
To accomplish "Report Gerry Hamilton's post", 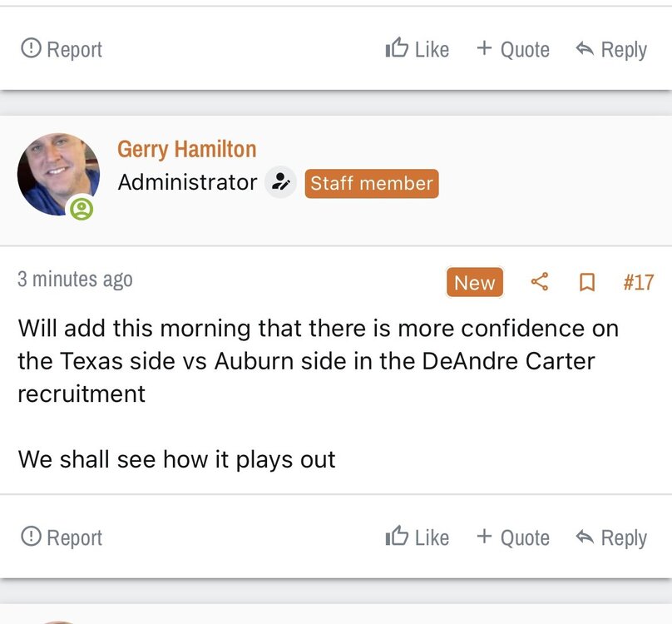I will [x=62, y=537].
